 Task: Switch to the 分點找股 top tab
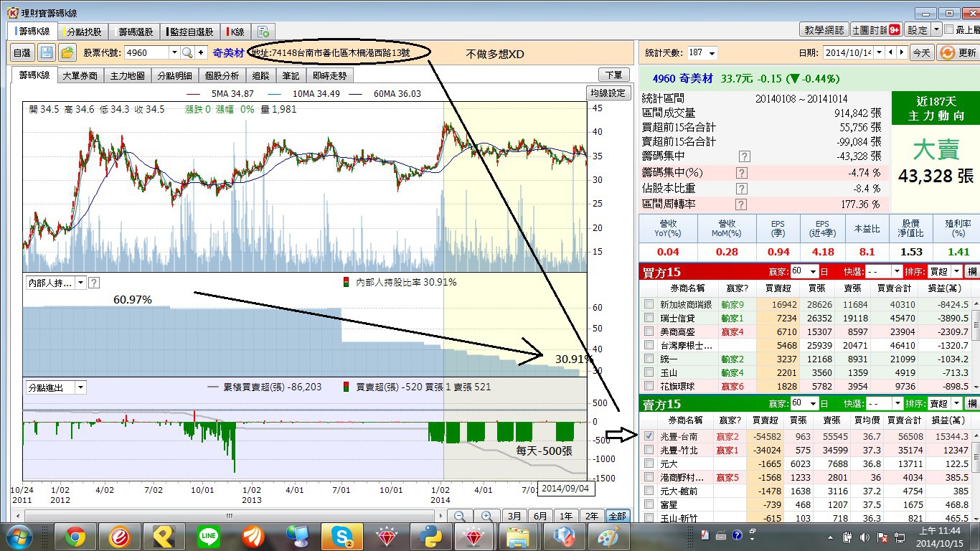point(83,32)
